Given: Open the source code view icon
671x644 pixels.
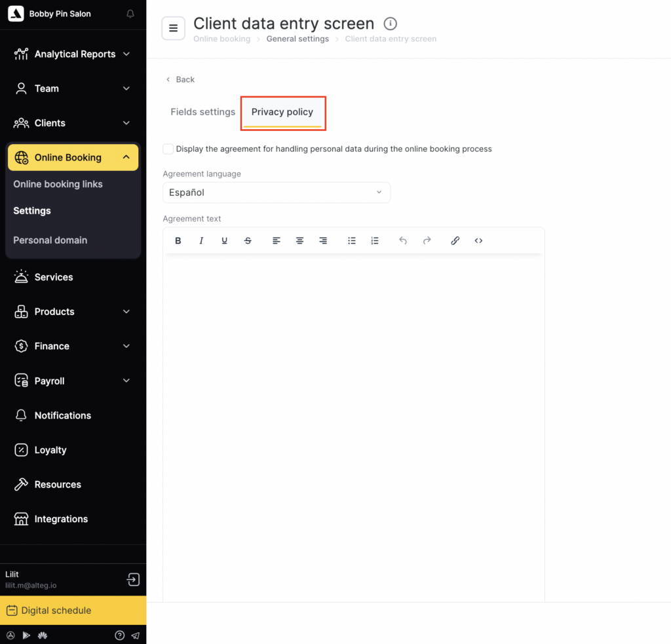Looking at the screenshot, I should coord(478,241).
